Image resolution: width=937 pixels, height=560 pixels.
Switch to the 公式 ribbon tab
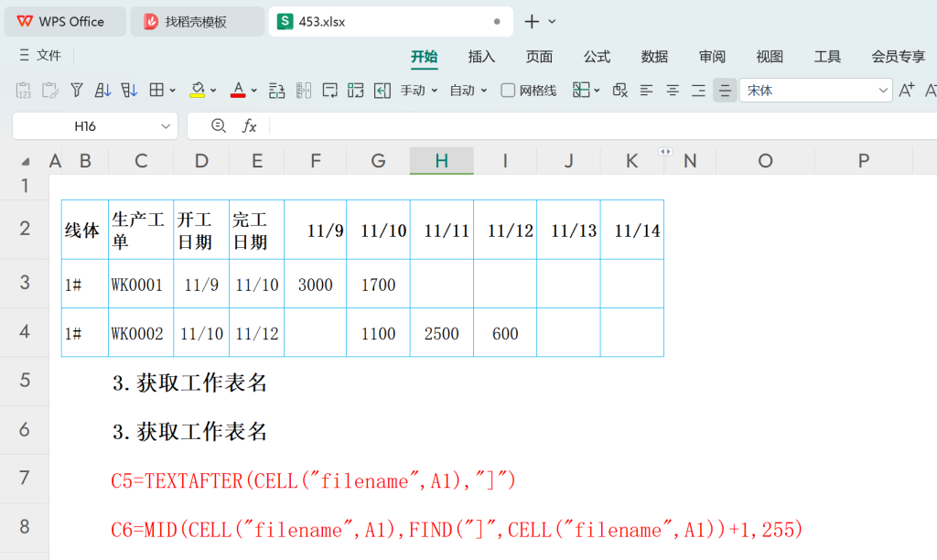[597, 57]
